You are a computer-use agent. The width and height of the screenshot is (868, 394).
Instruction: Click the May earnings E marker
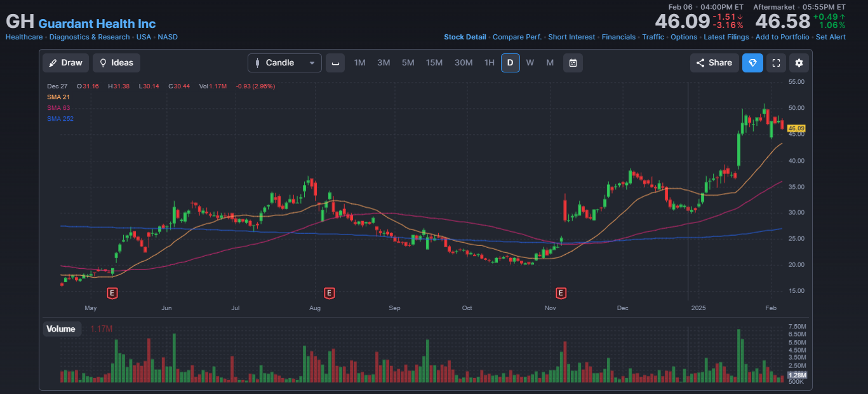[x=112, y=293]
